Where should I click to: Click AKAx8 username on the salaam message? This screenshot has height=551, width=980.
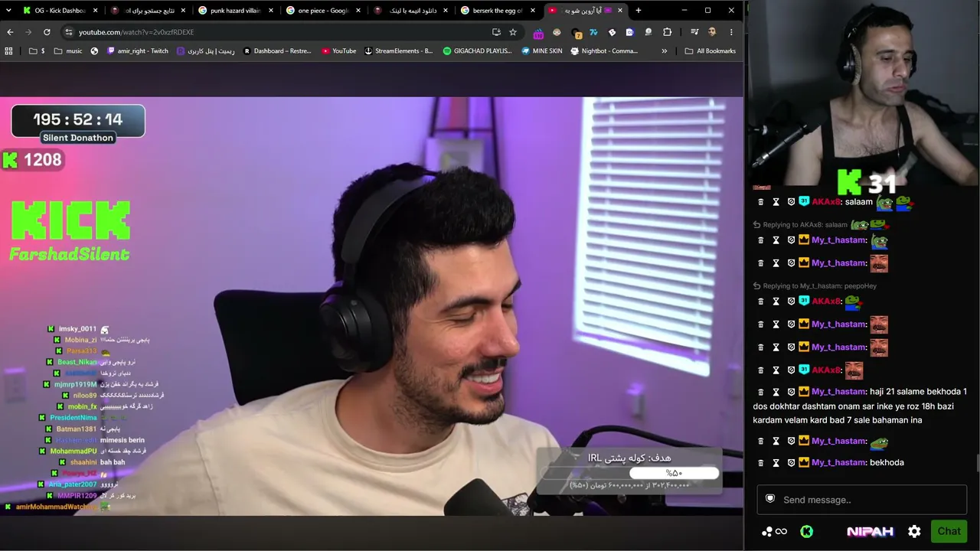pyautogui.click(x=825, y=202)
